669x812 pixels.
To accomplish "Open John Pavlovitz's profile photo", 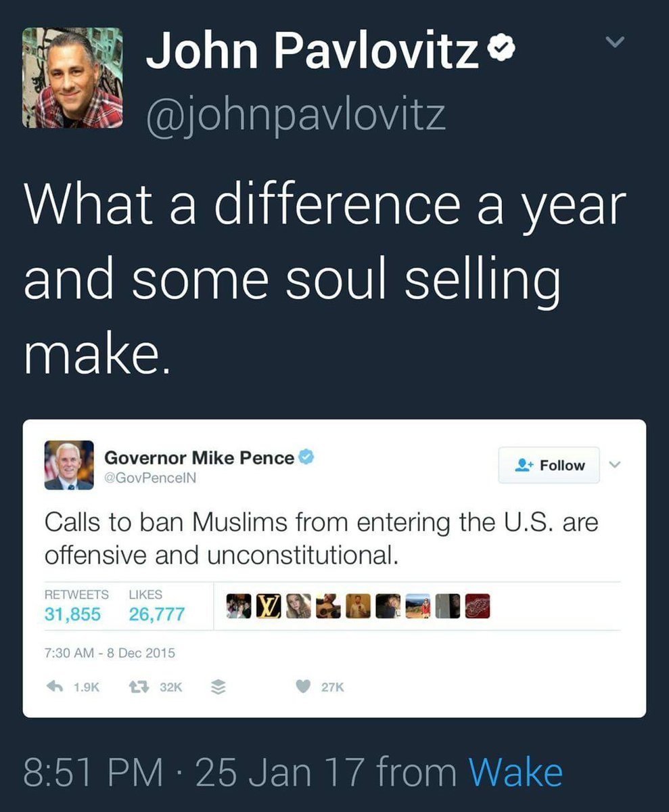I will (72, 78).
